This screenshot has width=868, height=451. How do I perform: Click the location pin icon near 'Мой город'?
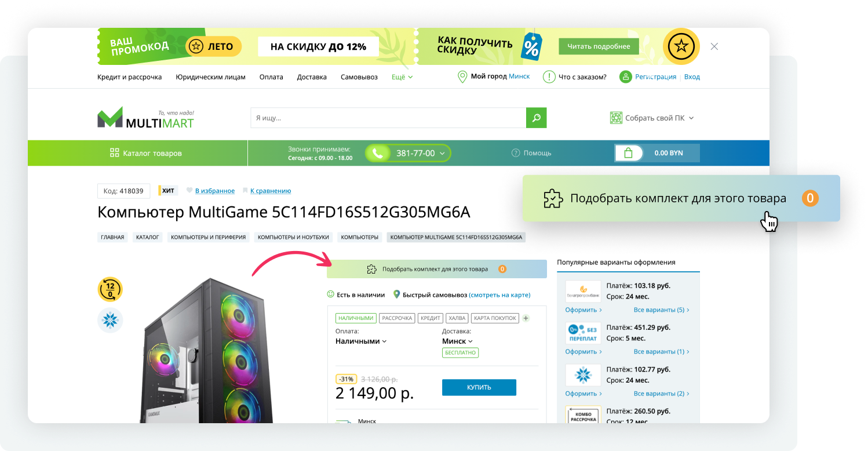click(x=462, y=77)
